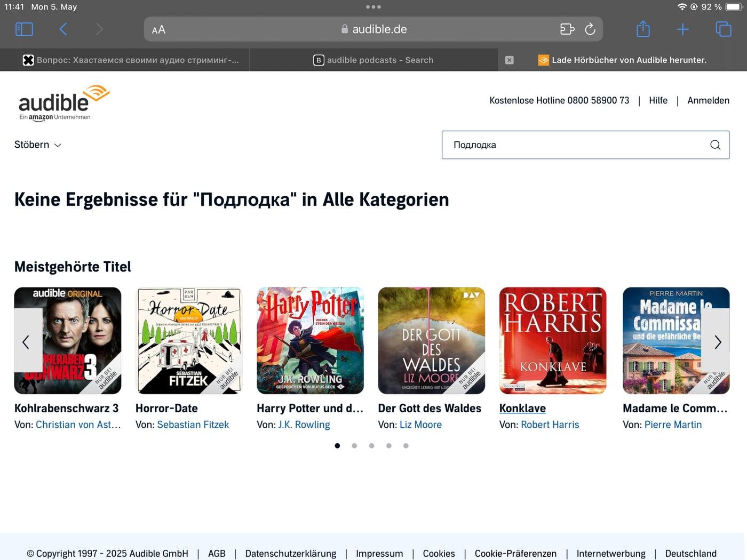Image resolution: width=747 pixels, height=560 pixels.
Task: Open the Share sheet icon
Action: 643,29
